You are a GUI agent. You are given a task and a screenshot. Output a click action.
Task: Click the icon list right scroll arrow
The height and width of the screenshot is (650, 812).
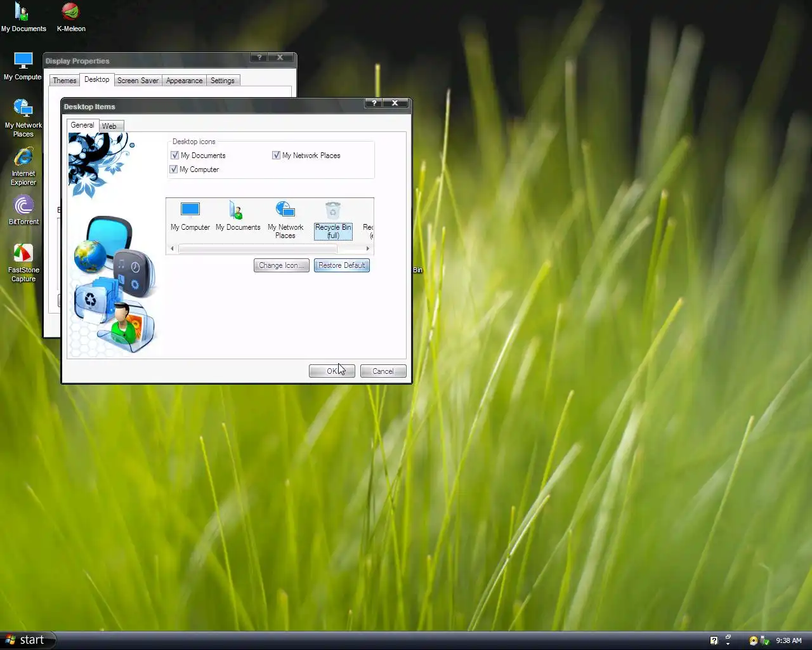click(x=368, y=249)
